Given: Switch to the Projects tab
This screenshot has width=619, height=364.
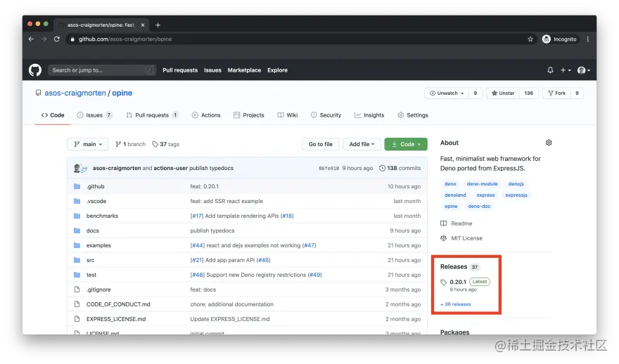Looking at the screenshot, I should (x=249, y=115).
